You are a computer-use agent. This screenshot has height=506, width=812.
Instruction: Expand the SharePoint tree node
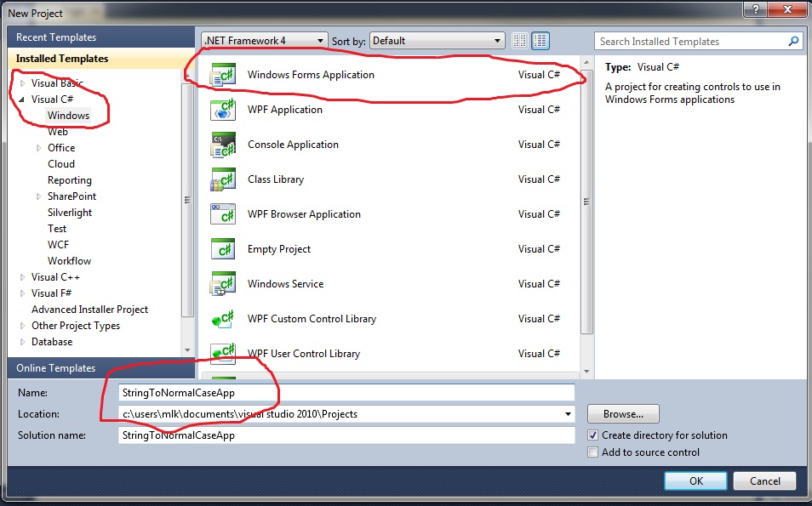[39, 196]
